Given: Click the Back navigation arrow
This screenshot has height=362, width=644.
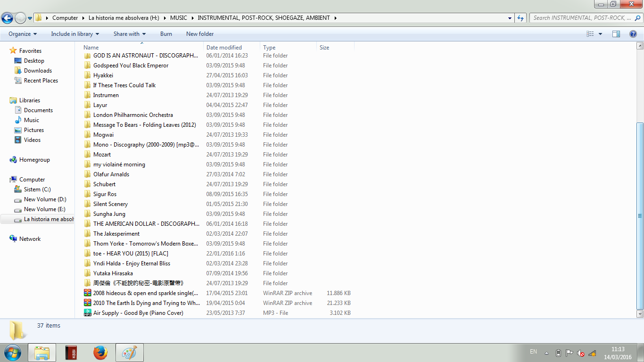Looking at the screenshot, I should (x=7, y=18).
